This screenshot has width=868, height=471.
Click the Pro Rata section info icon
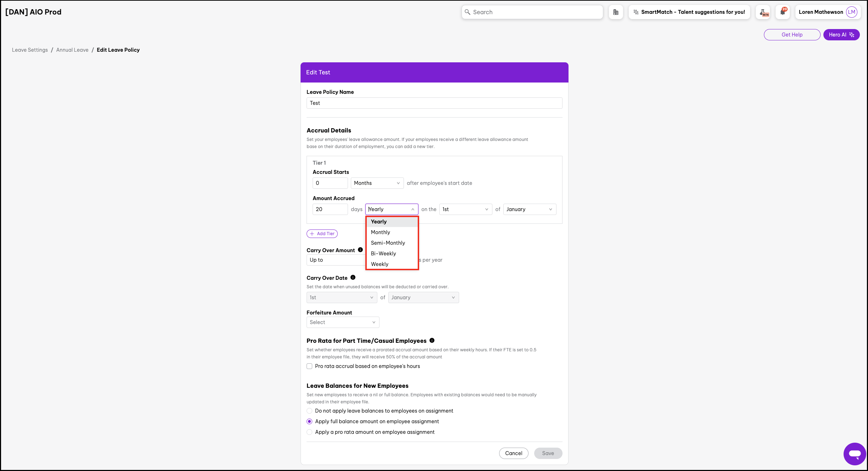pyautogui.click(x=432, y=340)
